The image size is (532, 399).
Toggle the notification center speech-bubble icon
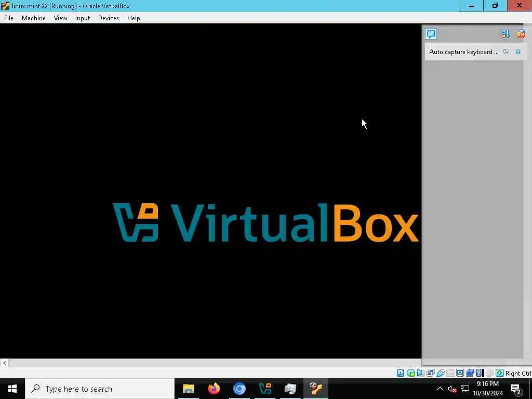431,34
